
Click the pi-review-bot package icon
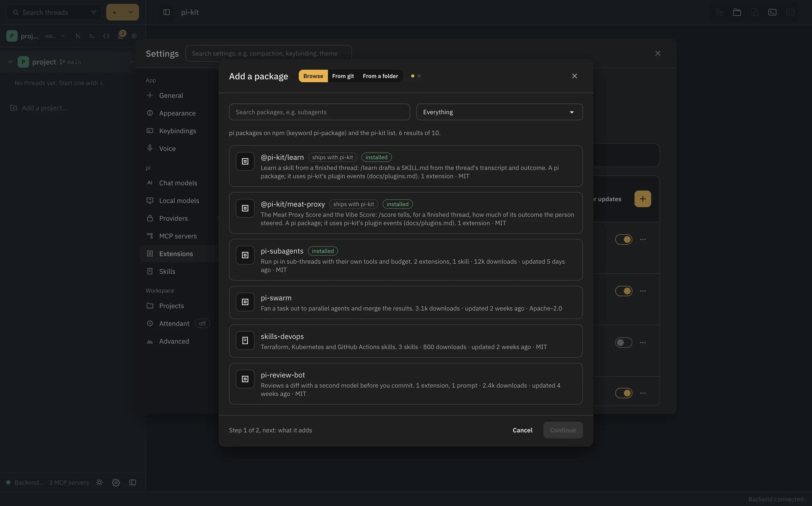245,379
